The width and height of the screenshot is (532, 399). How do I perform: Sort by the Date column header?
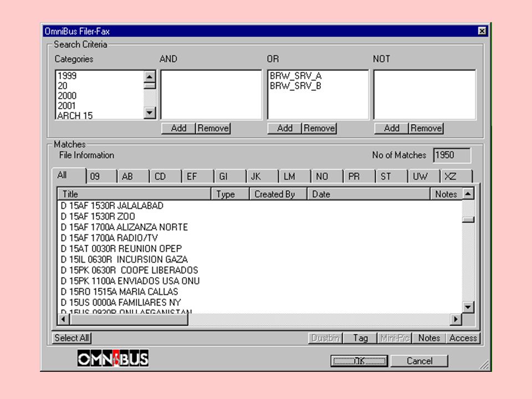pos(369,194)
